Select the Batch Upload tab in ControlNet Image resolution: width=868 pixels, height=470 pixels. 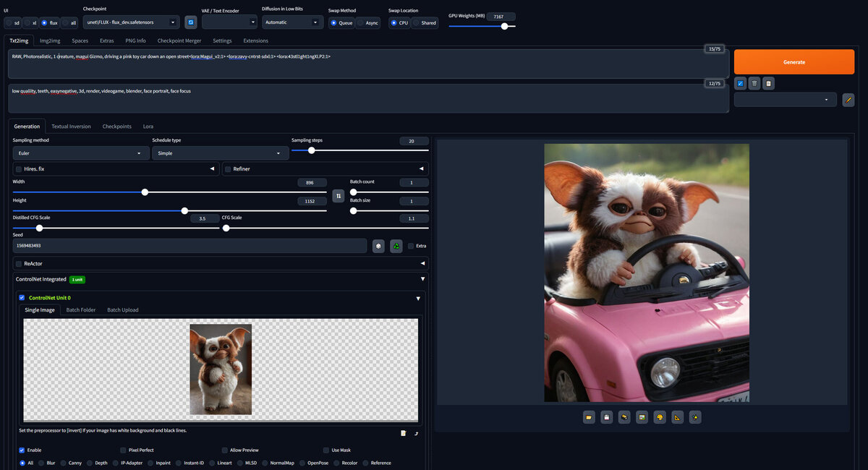point(122,310)
